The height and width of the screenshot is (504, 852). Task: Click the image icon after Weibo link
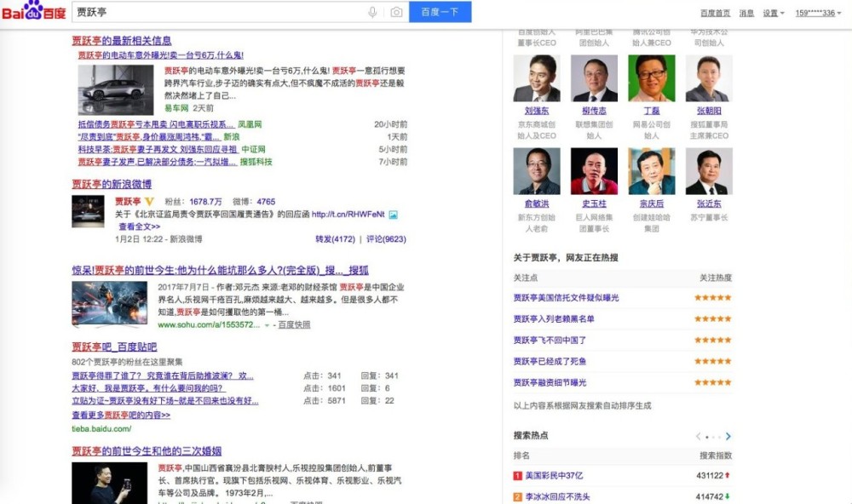coord(393,215)
